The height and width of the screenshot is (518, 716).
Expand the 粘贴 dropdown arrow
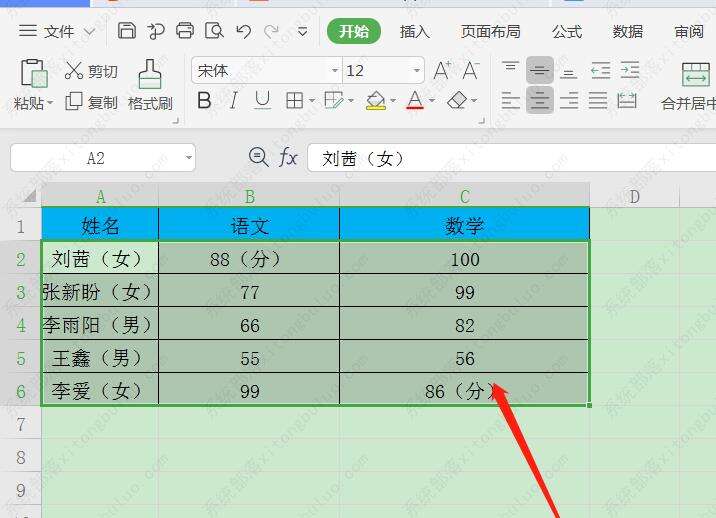50,102
